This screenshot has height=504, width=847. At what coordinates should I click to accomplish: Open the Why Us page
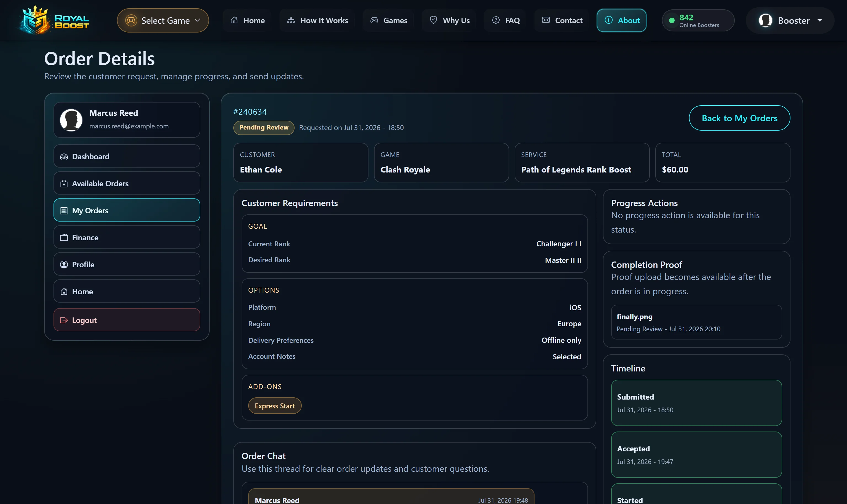pos(449,20)
